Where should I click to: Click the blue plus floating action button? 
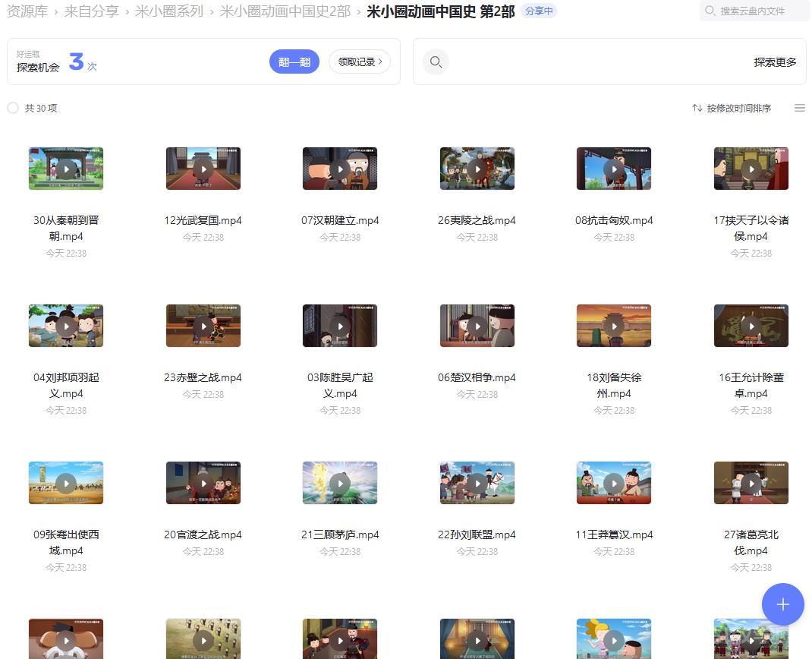coord(782,604)
